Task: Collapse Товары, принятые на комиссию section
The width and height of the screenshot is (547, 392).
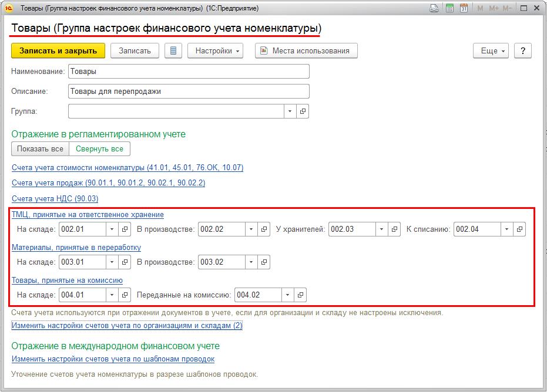Action: click(x=68, y=281)
